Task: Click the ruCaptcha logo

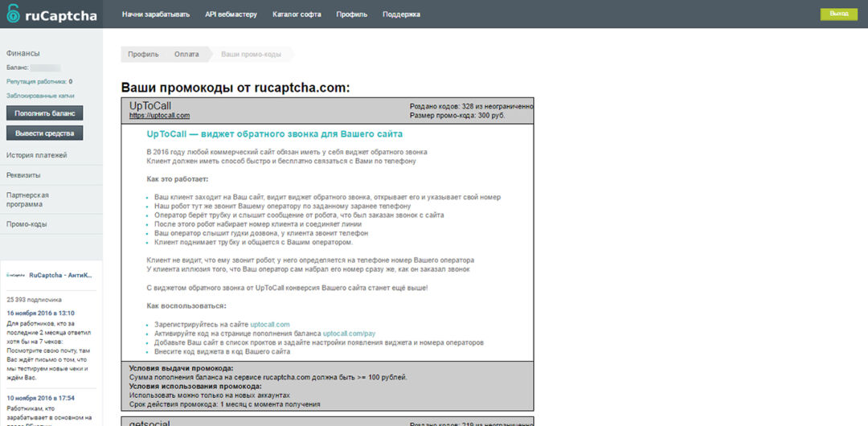Action: 51,14
